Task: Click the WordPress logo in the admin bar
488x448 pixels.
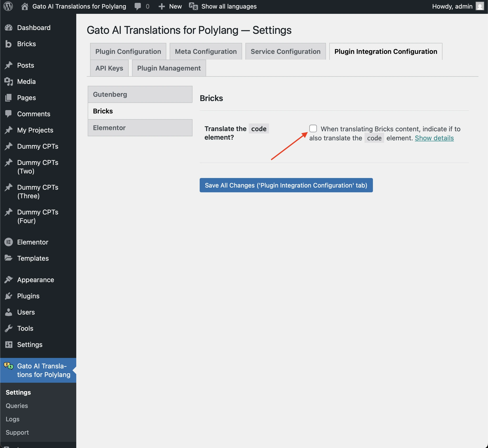Action: coord(8,6)
